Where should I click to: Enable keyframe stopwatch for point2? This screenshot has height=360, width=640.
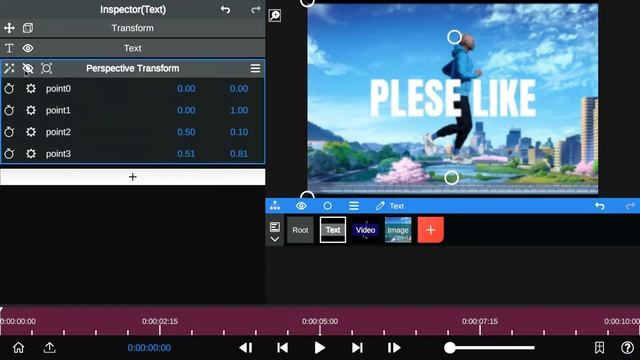9,132
